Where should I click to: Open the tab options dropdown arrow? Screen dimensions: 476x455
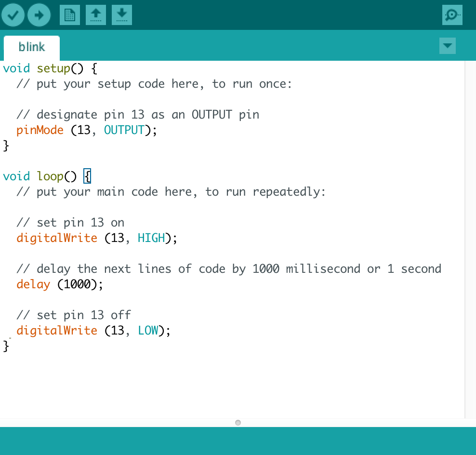448,46
